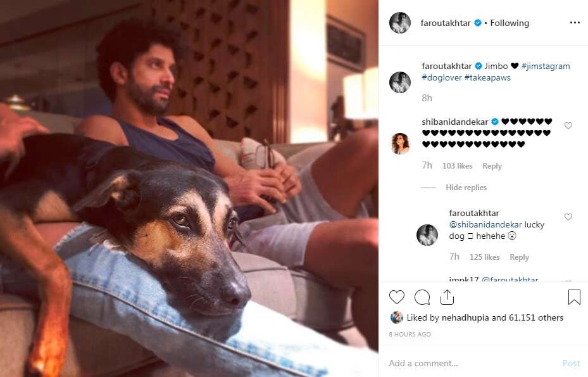This screenshot has height=377, width=588.
Task: Like the post with heart icon
Action: 396,297
